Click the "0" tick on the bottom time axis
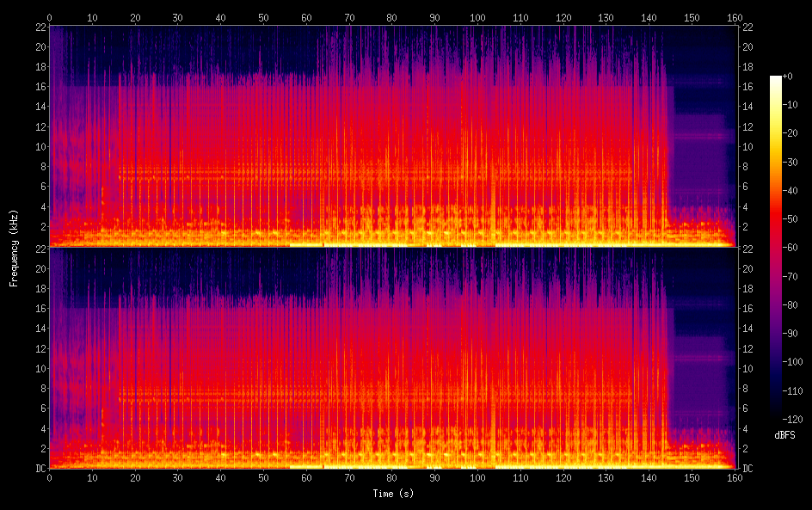 (49, 478)
